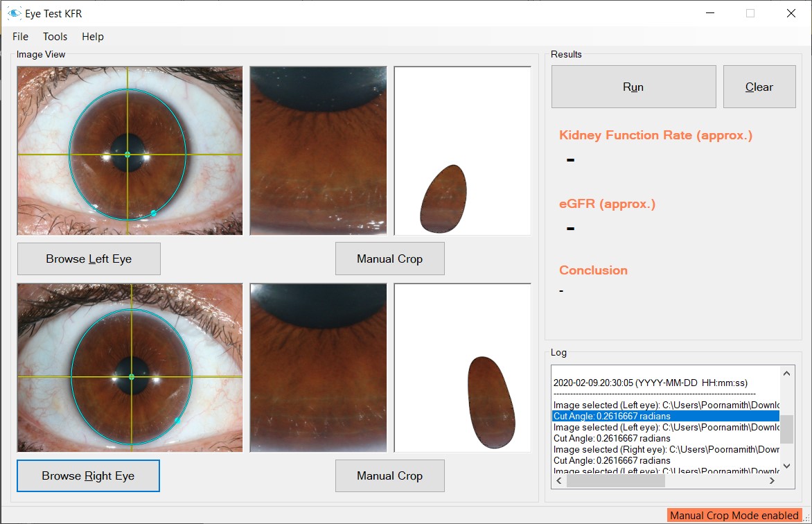Click the cyan marker on left eye ellipse
Image resolution: width=812 pixels, height=524 pixels.
click(153, 213)
